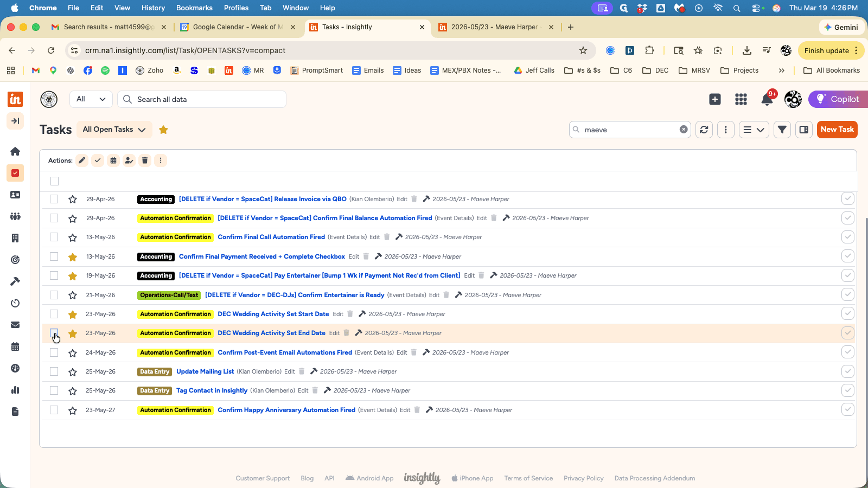868x488 pixels.
Task: Open Home from the Insightly sidebar
Action: [15, 151]
